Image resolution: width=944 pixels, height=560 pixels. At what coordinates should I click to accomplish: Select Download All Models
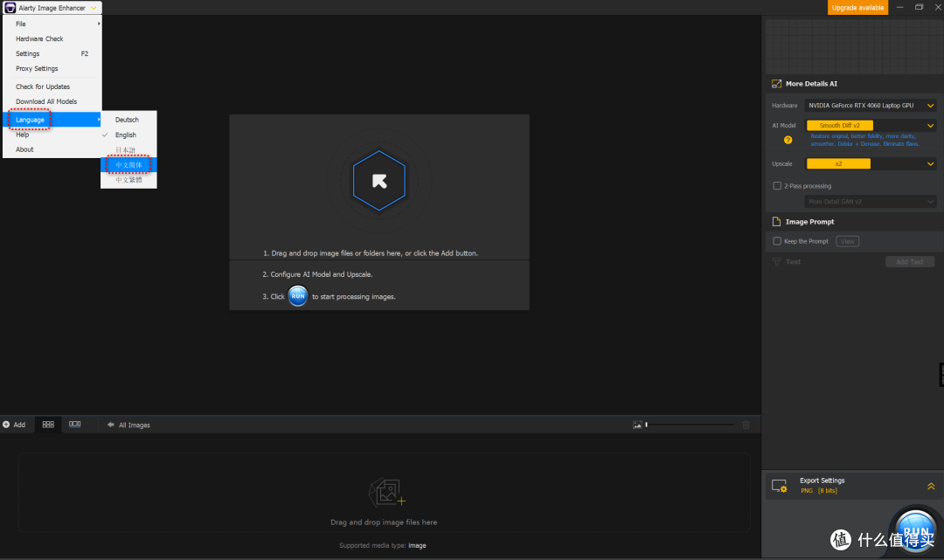52,101
